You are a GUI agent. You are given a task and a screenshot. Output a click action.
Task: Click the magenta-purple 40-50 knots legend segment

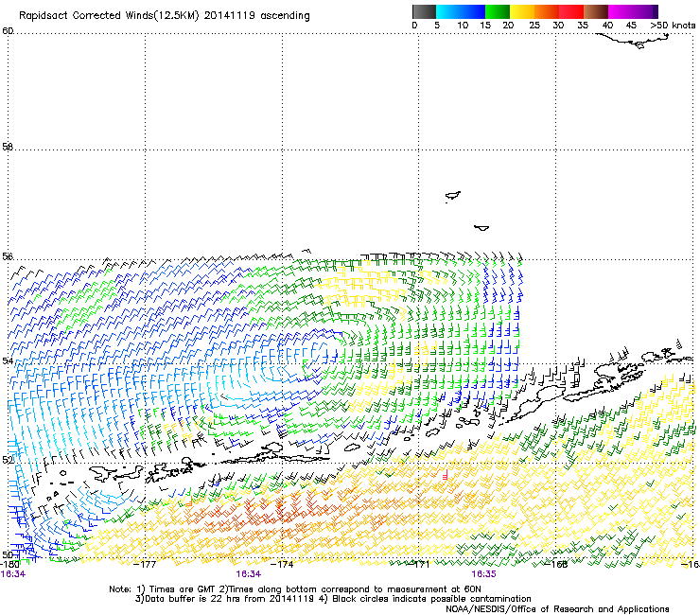coord(633,11)
